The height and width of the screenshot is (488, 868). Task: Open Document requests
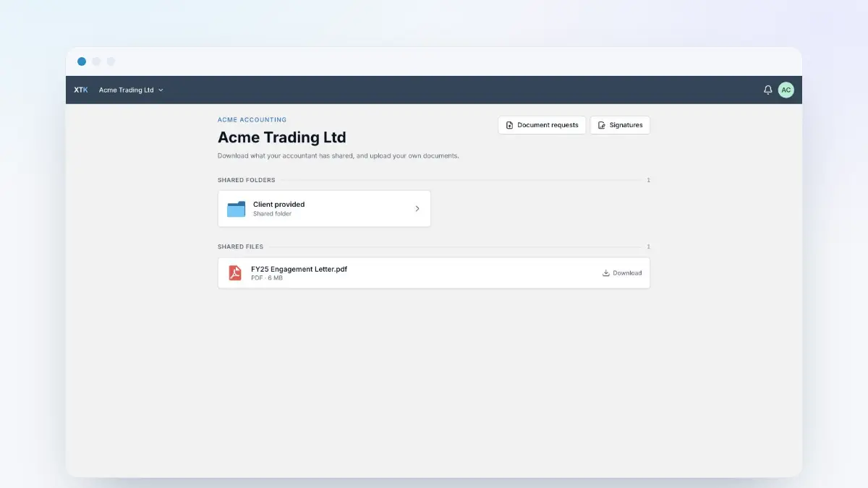pyautogui.click(x=542, y=125)
